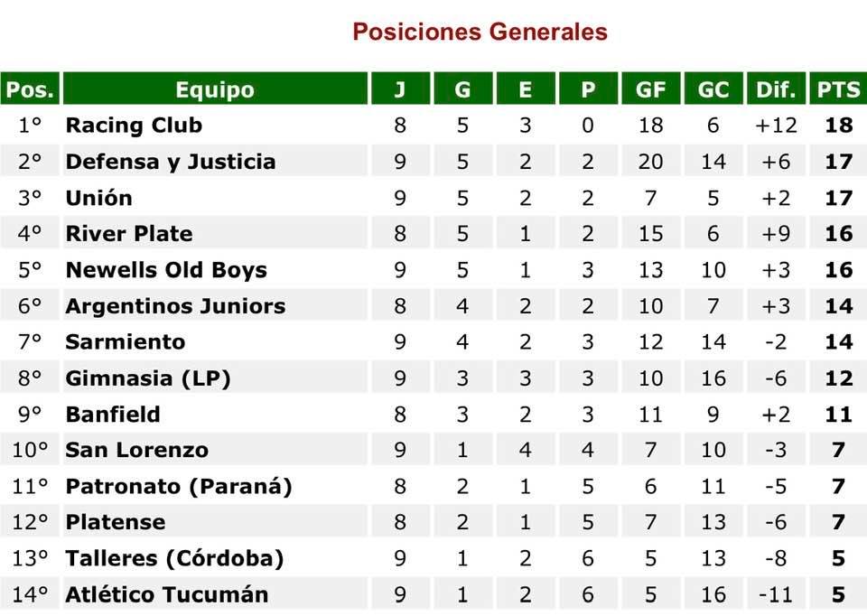Open the Racing Club team row

pos(433,125)
